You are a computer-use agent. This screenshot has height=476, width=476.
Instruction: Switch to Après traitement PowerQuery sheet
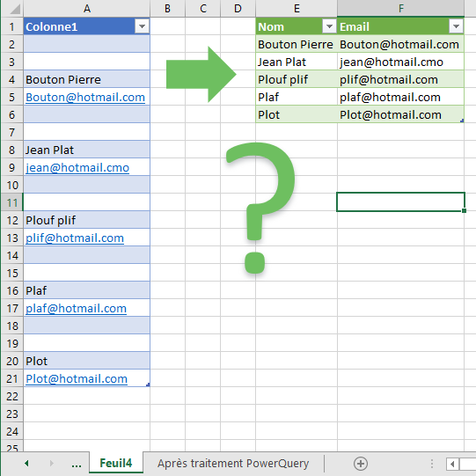click(x=233, y=464)
